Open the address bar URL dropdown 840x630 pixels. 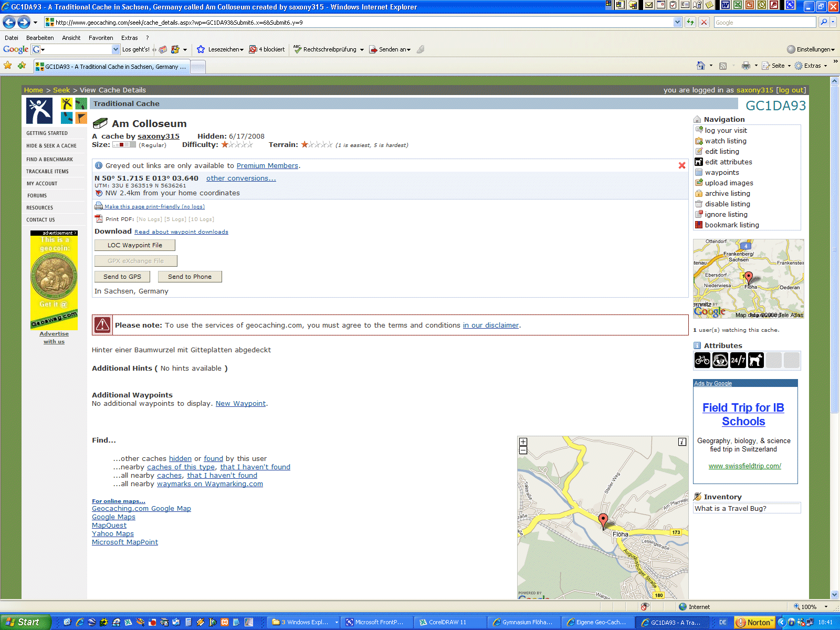677,22
